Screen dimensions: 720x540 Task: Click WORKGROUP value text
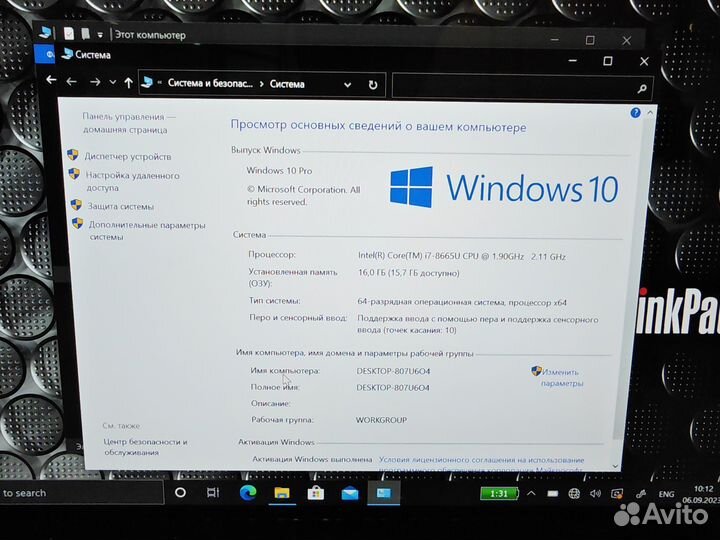tap(381, 420)
